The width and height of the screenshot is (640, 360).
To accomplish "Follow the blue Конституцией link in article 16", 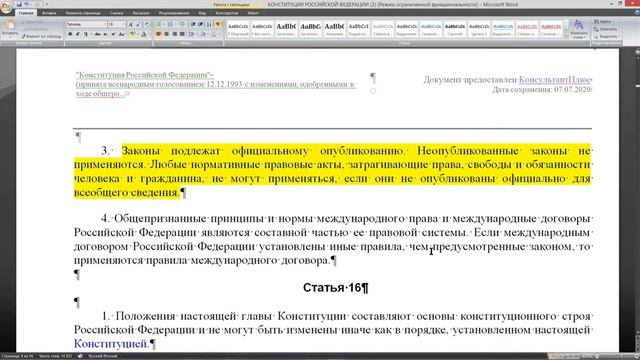I will coord(111,344).
